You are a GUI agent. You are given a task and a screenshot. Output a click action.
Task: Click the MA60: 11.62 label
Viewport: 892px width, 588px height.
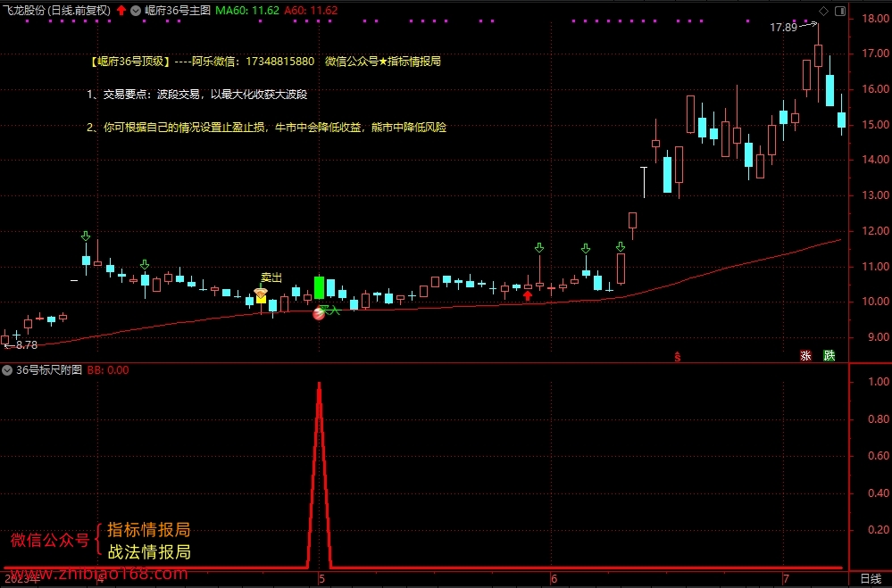tap(247, 10)
